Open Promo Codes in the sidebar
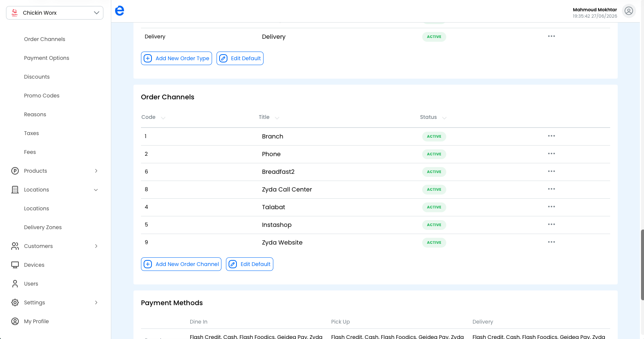 pos(42,96)
